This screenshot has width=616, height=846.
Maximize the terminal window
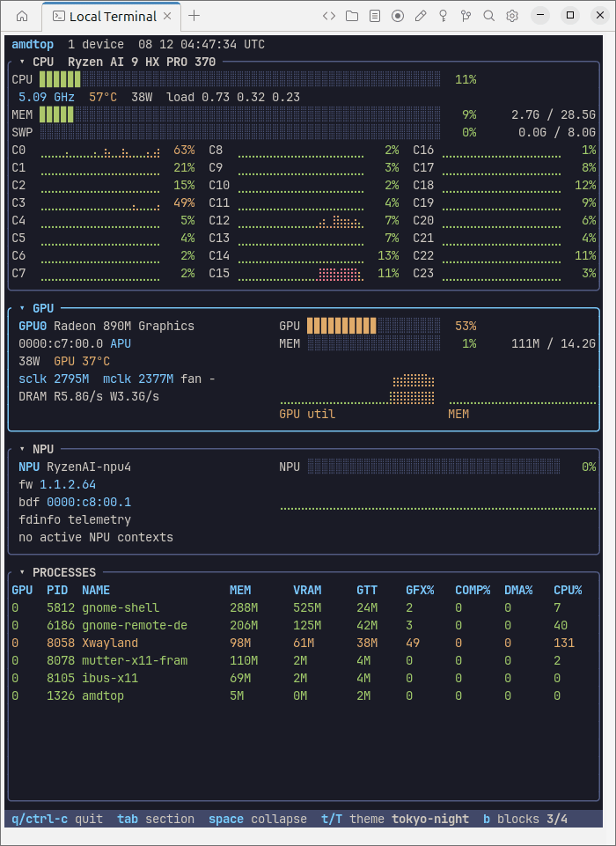pos(570,16)
